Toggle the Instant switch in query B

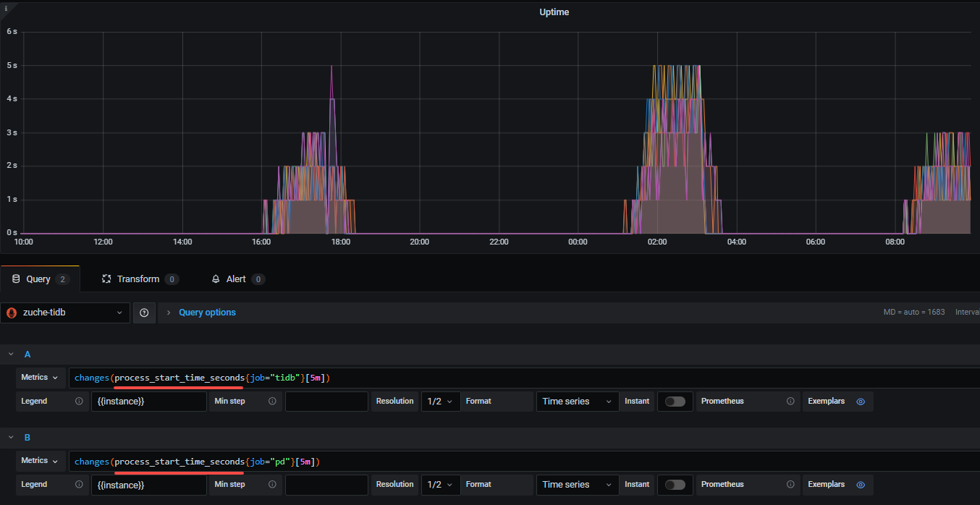pyautogui.click(x=675, y=485)
